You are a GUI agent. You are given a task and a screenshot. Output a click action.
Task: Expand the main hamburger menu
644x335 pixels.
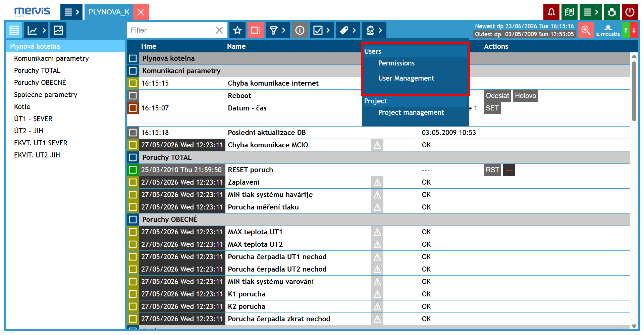(71, 12)
